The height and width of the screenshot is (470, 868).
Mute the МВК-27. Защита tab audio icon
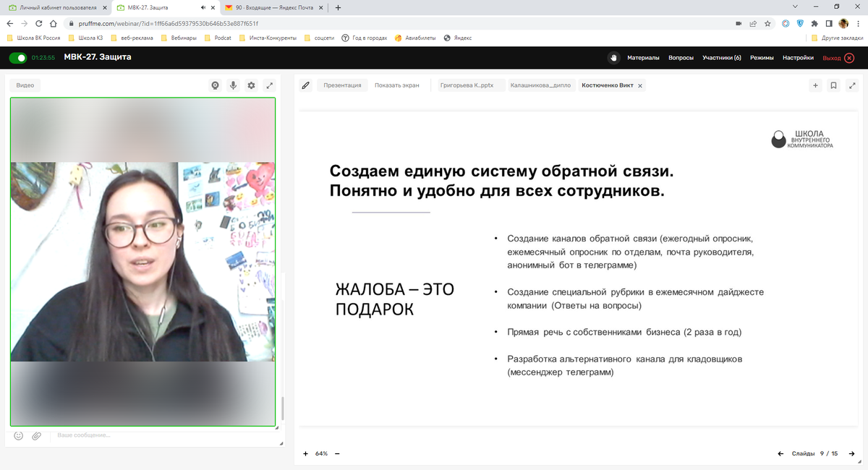(x=203, y=7)
